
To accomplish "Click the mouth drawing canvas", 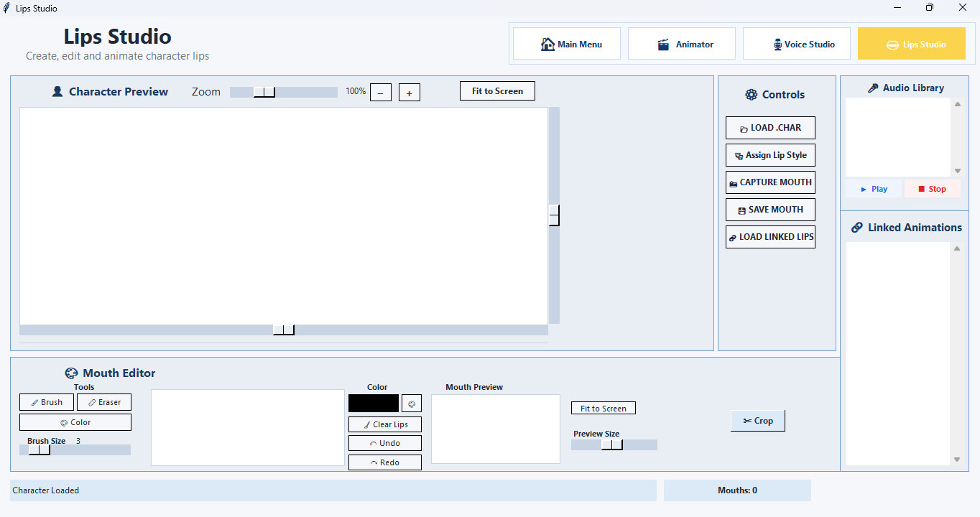I will pos(248,427).
